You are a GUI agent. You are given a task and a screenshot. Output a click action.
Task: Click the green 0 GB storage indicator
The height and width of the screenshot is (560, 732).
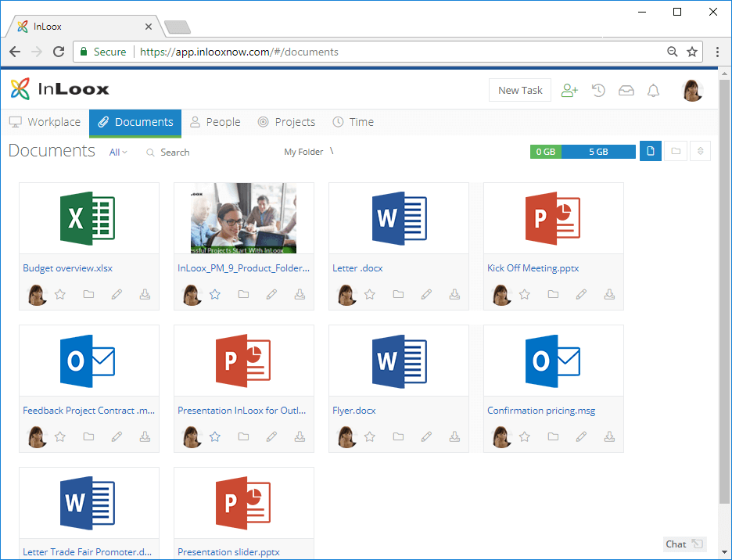point(546,152)
